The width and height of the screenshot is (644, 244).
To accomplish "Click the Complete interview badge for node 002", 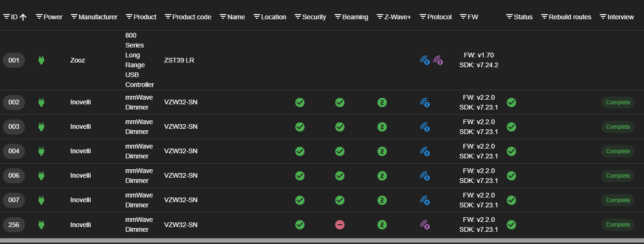I will [x=618, y=102].
